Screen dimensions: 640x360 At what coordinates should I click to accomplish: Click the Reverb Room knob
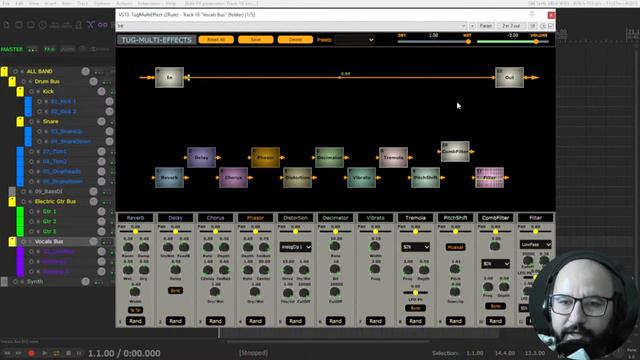click(128, 247)
